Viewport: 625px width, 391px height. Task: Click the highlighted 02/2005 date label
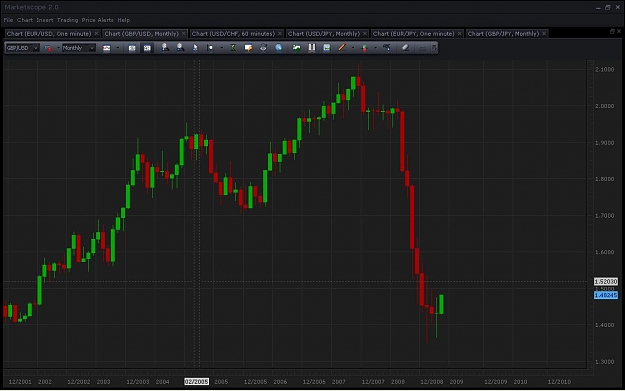click(x=196, y=381)
